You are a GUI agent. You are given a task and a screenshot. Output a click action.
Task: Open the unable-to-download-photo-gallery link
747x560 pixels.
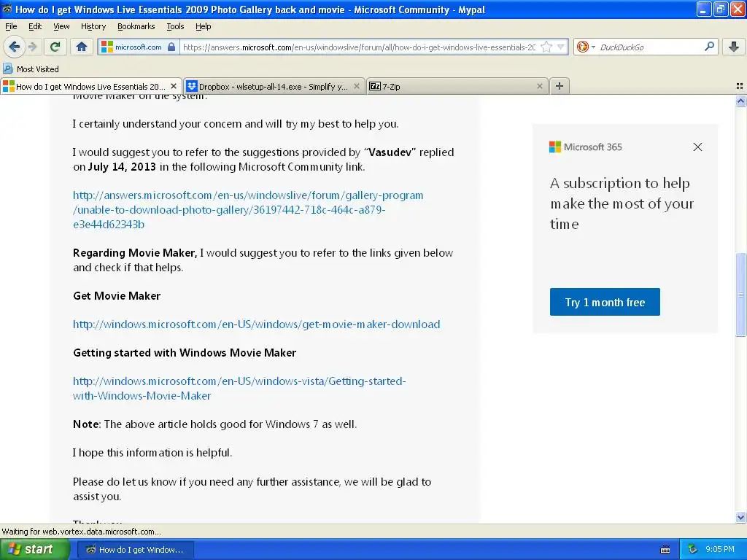[x=248, y=209]
